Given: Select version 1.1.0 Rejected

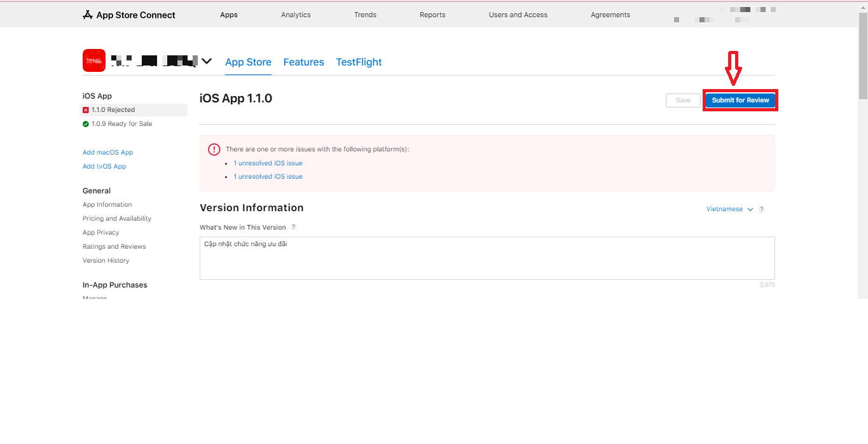Looking at the screenshot, I should point(134,110).
